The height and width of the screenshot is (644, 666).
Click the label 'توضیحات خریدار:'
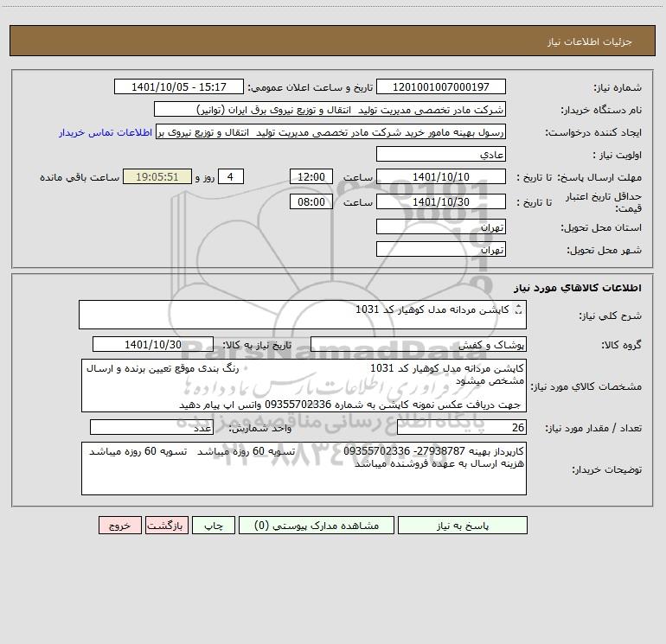pos(606,470)
